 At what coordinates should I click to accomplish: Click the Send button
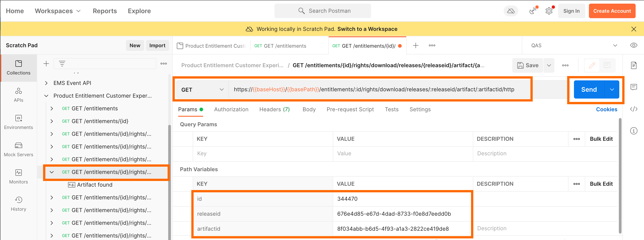click(589, 89)
